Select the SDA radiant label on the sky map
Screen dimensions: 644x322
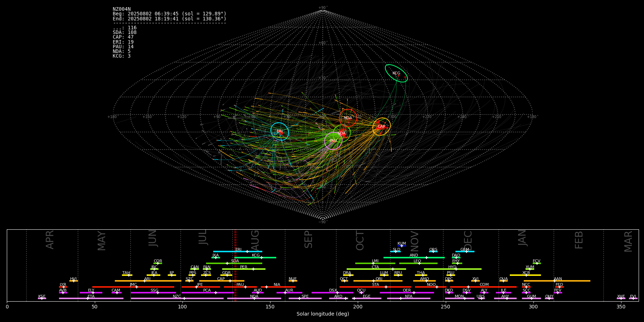click(342, 133)
